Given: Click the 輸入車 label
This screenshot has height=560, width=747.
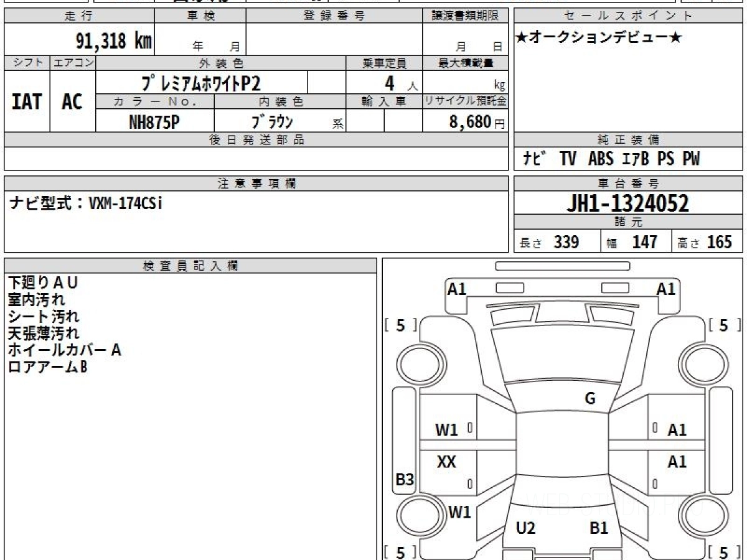Looking at the screenshot, I should point(384,101).
